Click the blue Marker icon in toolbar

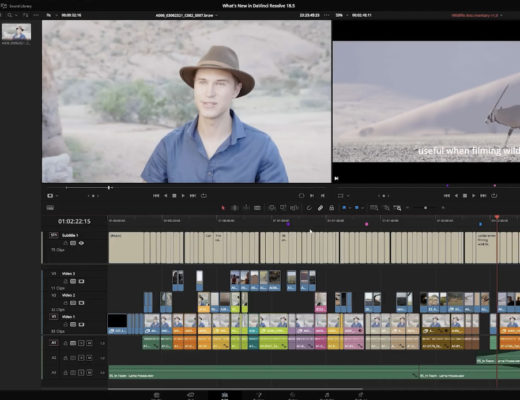(357, 208)
